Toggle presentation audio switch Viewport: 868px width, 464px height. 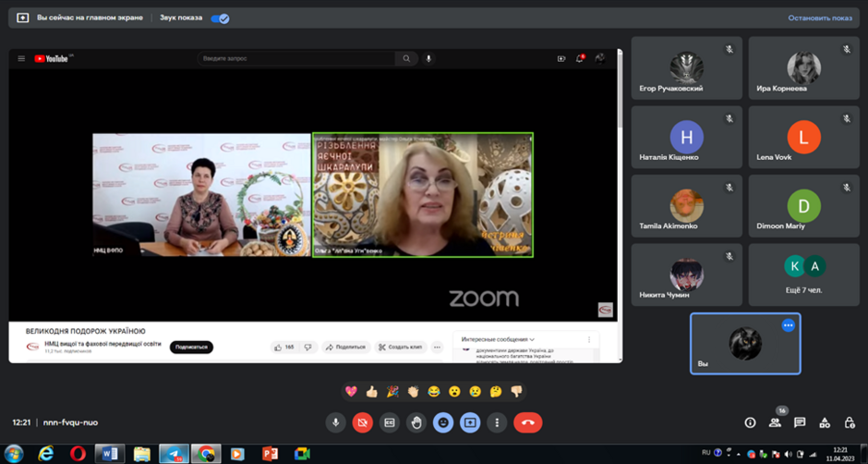[x=221, y=18]
